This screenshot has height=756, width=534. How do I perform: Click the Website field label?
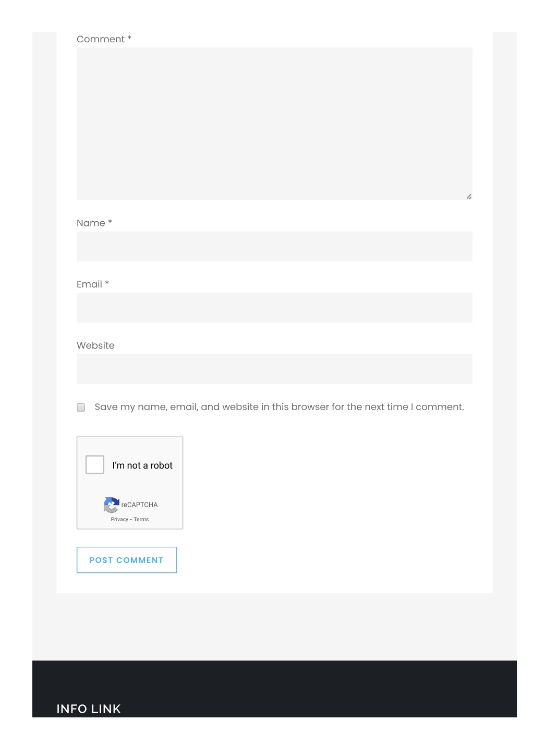click(x=95, y=345)
